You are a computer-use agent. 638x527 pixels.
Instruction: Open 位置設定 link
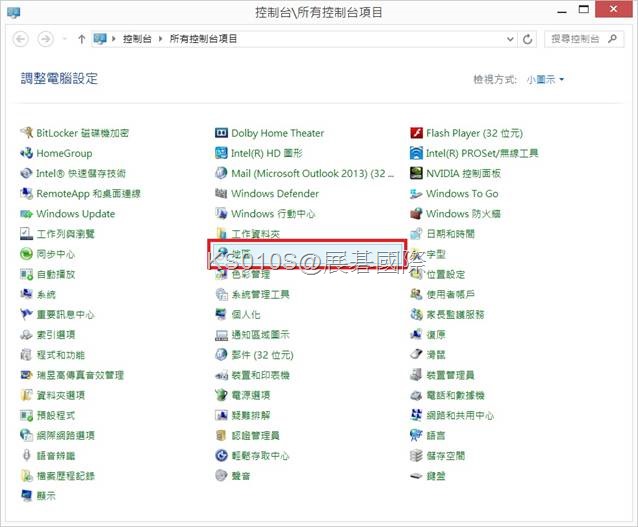446,274
